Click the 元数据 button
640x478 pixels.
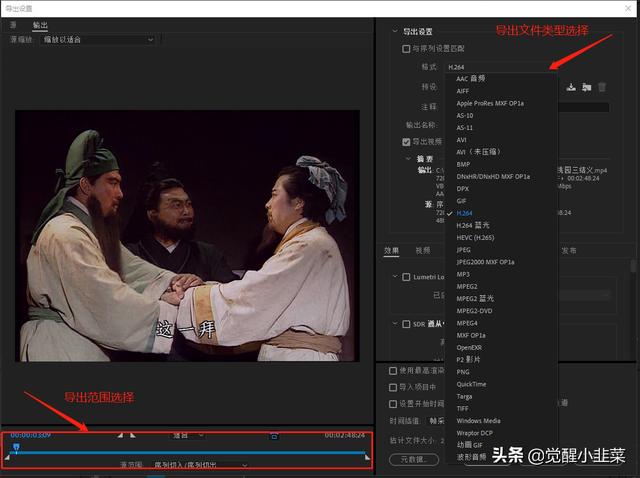pos(414,460)
